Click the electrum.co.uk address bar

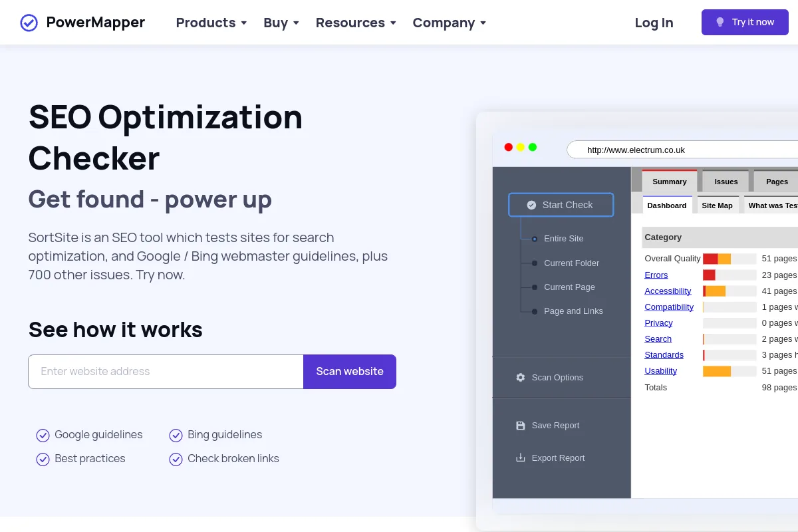pyautogui.click(x=682, y=150)
